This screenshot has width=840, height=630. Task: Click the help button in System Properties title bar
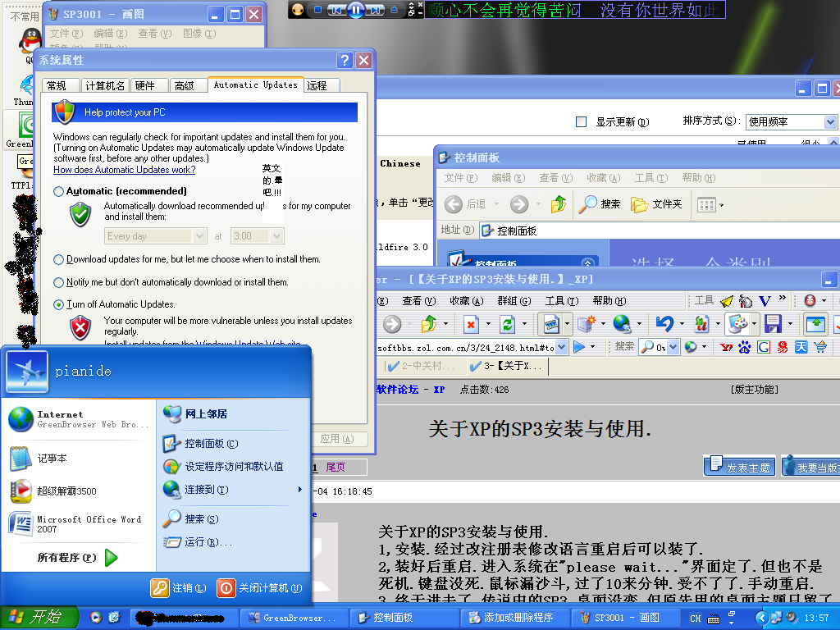click(x=345, y=60)
